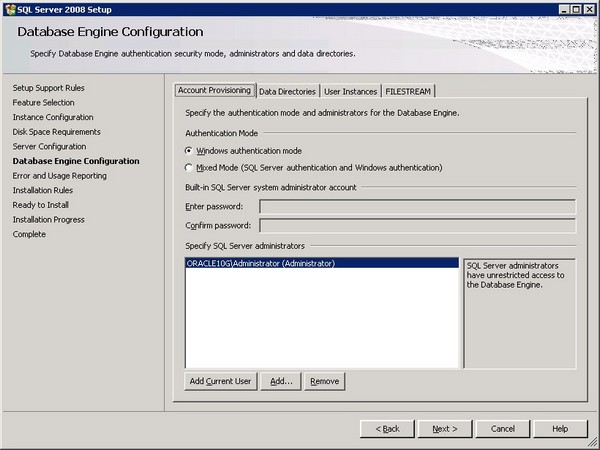
Task: Cancel the SQL Server setup
Action: pyautogui.click(x=503, y=429)
